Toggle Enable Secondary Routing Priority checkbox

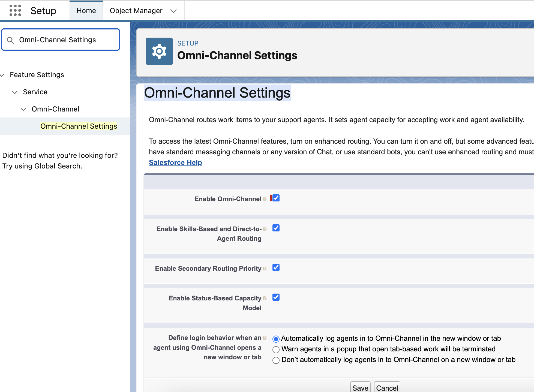(x=276, y=267)
